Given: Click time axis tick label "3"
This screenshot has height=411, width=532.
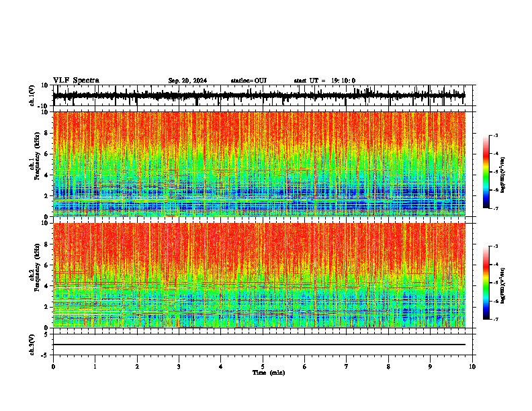Looking at the screenshot, I should [179, 367].
